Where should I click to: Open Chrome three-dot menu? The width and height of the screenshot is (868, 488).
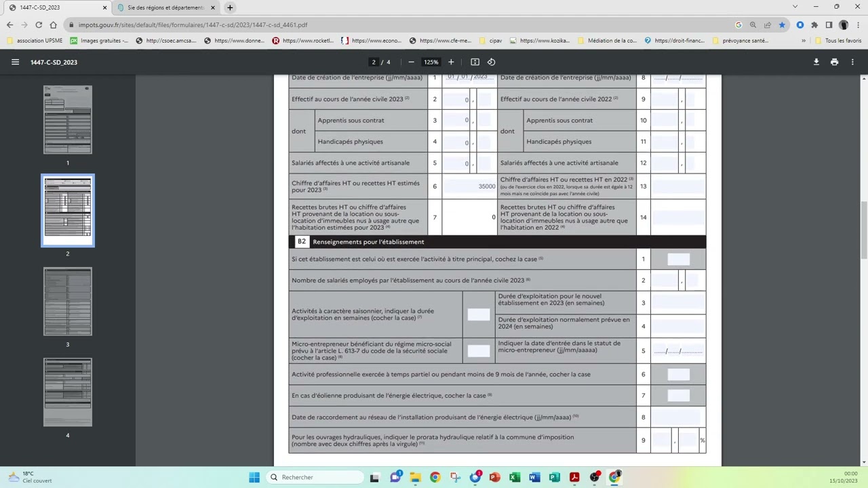tap(857, 24)
